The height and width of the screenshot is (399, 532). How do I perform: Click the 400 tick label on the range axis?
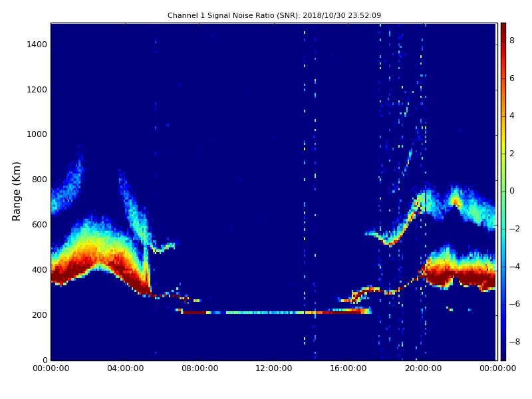click(39, 270)
